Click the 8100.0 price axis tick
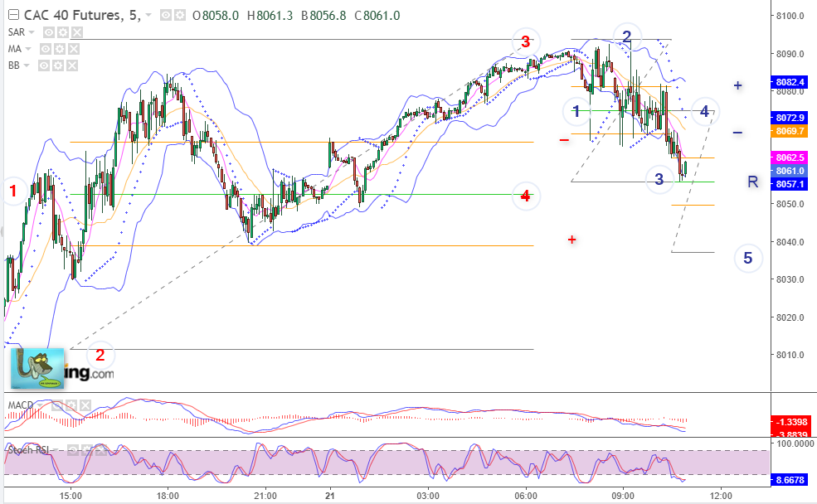The width and height of the screenshot is (817, 504). coord(790,16)
